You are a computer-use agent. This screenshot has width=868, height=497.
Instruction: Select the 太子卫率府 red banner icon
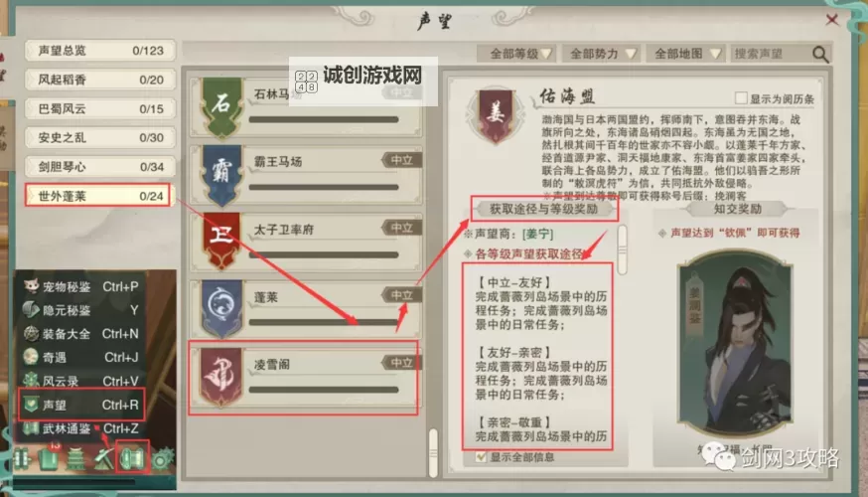tap(221, 241)
